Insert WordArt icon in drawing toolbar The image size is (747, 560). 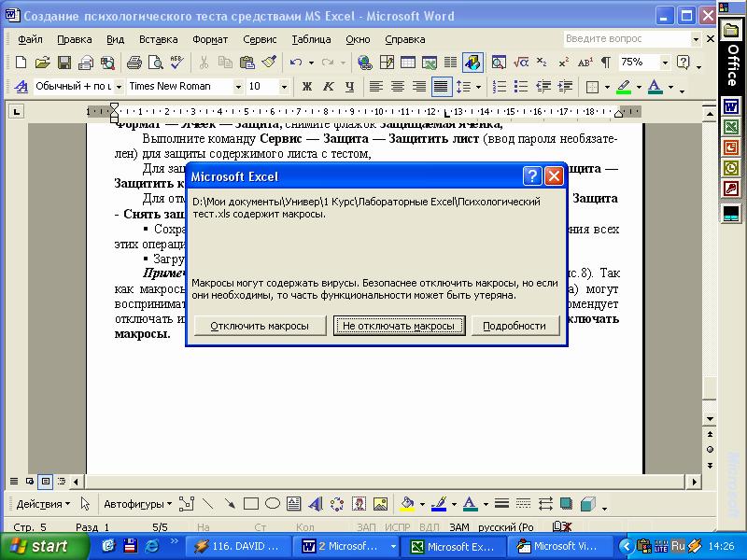tap(315, 504)
